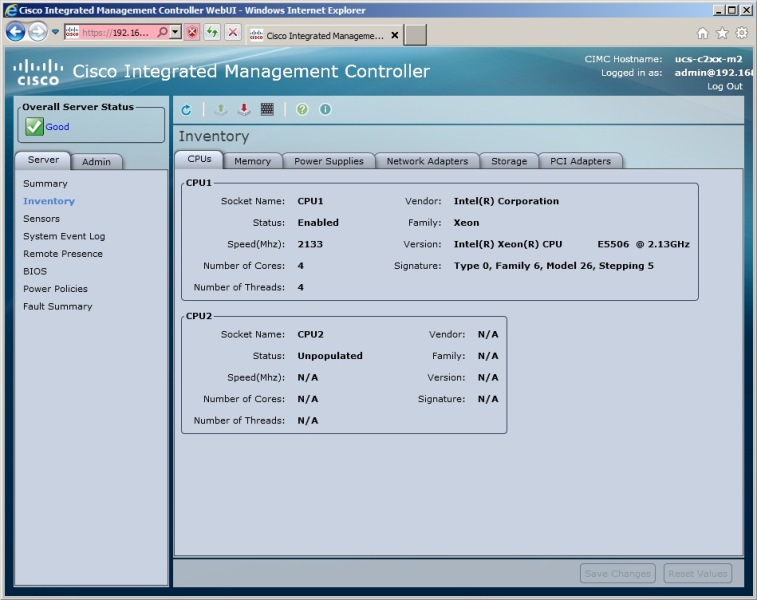Click the Xeon family value
The height and width of the screenshot is (600, 757).
point(466,223)
